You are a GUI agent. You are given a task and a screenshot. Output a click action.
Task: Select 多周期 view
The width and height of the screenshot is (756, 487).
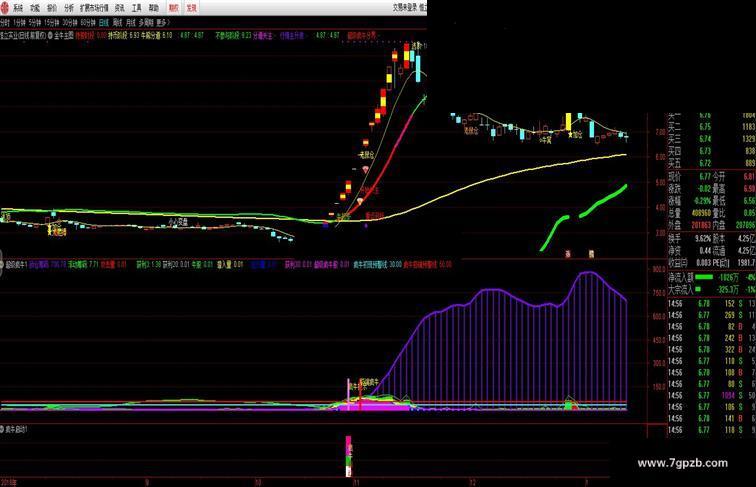tap(146, 22)
